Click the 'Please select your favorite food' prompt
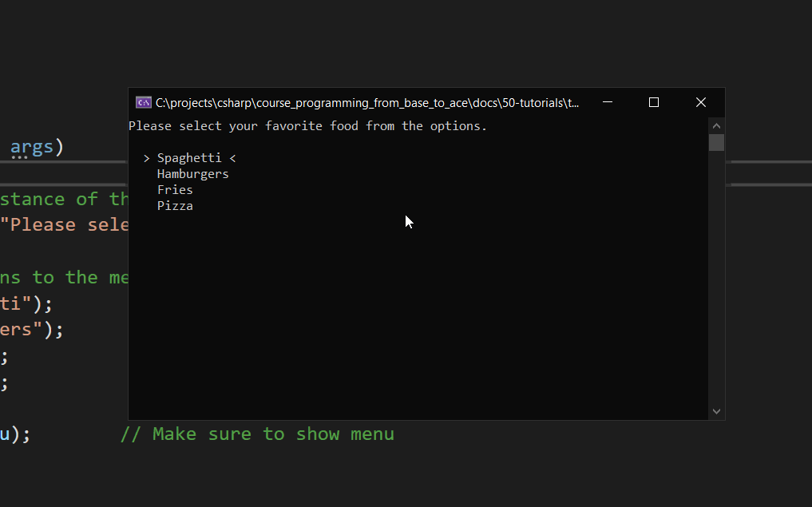Image resolution: width=812 pixels, height=507 pixels. tap(307, 126)
